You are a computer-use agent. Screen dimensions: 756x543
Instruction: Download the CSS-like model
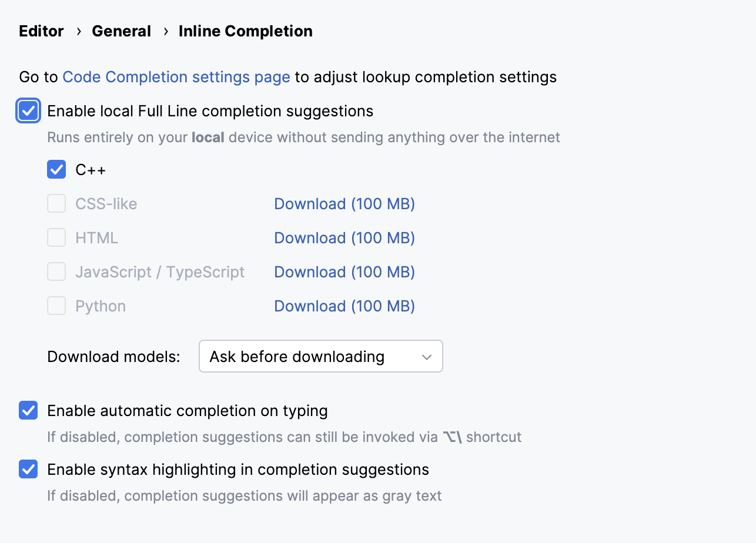pos(344,203)
